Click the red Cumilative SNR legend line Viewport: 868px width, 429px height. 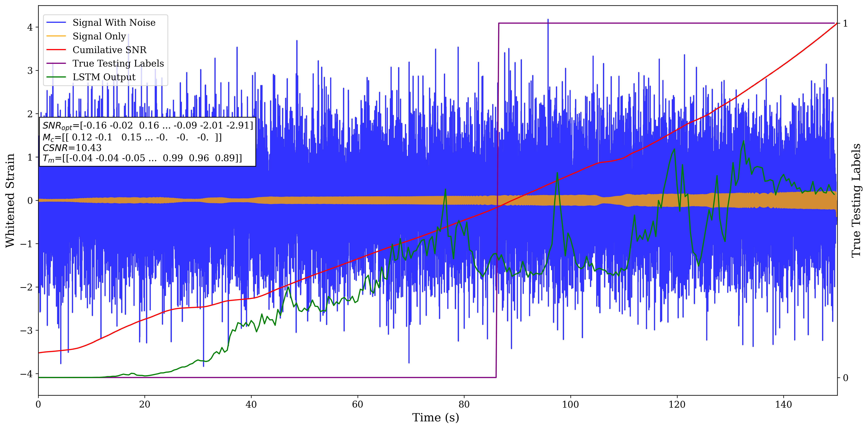pos(56,50)
